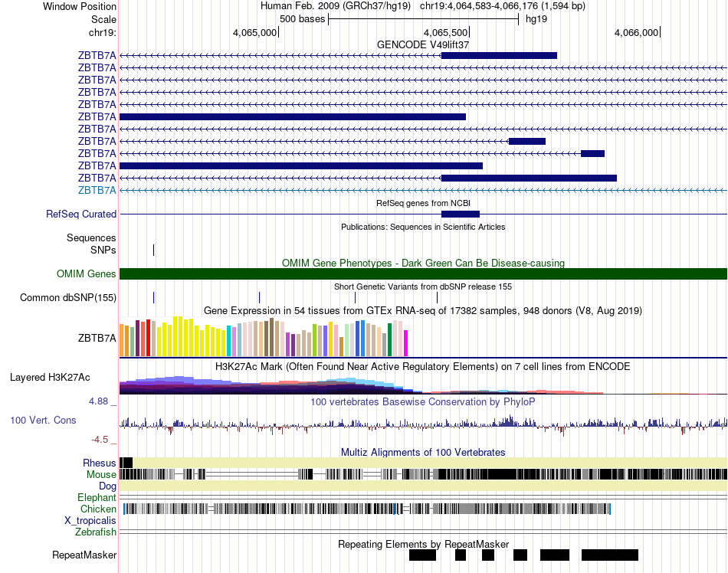Click the 4,065,000 position label on chr19 ruler

(254, 32)
